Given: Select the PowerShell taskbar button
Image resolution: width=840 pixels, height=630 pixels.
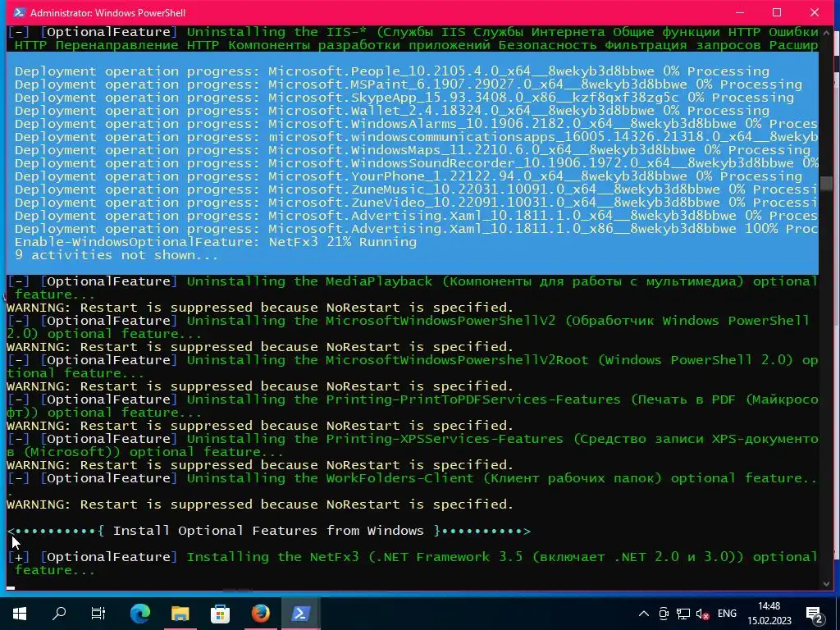Looking at the screenshot, I should (300, 614).
